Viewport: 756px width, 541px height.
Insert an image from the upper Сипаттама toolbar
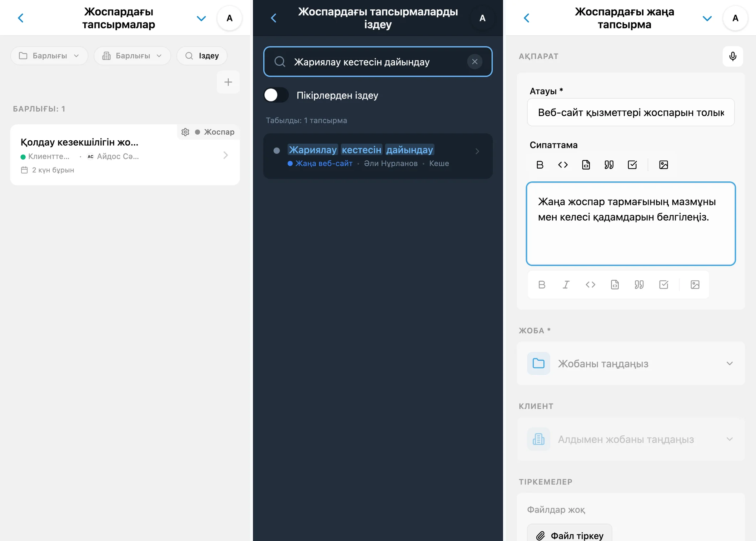[663, 165]
